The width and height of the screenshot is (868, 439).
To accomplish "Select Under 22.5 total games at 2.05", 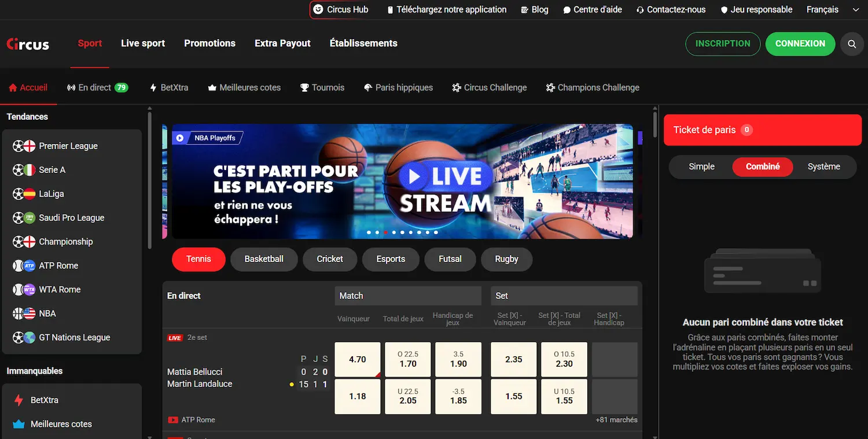I will [408, 397].
